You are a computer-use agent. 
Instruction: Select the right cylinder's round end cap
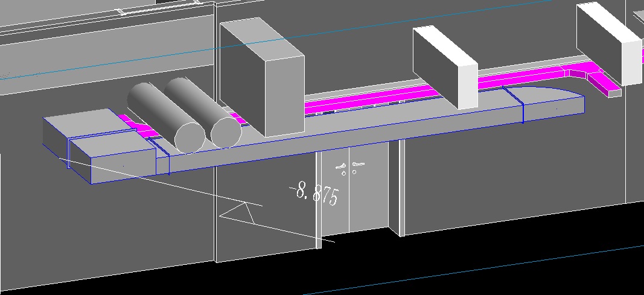tap(226, 132)
